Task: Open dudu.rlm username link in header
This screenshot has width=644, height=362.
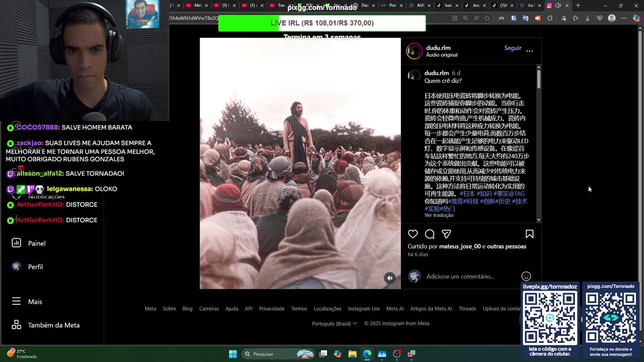Action: pos(438,48)
